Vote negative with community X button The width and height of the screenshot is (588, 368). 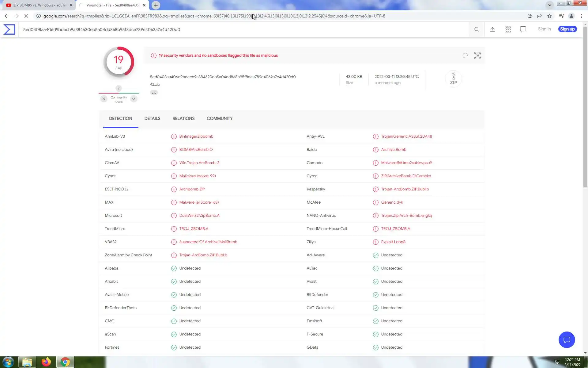(x=104, y=99)
